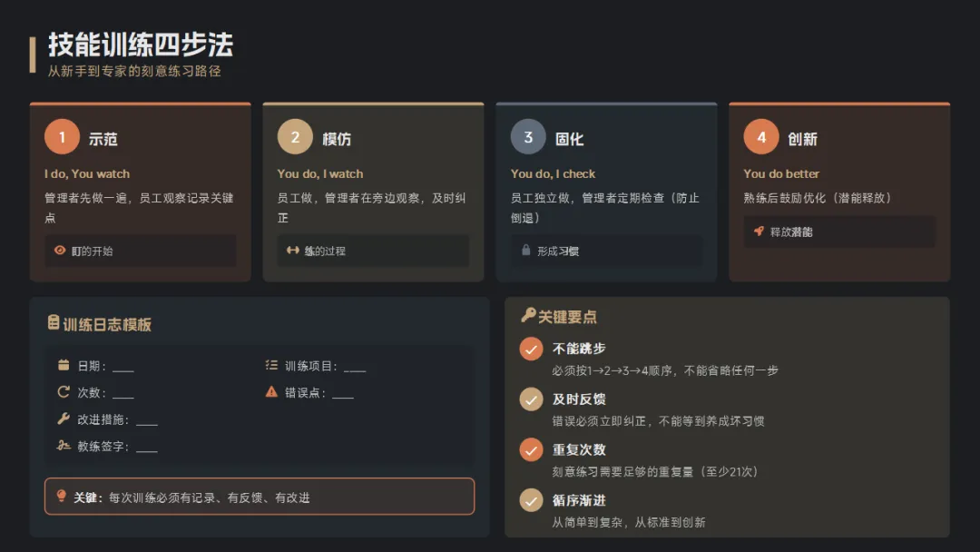Screen dimensions: 980x552
Task: Toggle the checkmark circle beside 循序渐进
Action: 531,500
